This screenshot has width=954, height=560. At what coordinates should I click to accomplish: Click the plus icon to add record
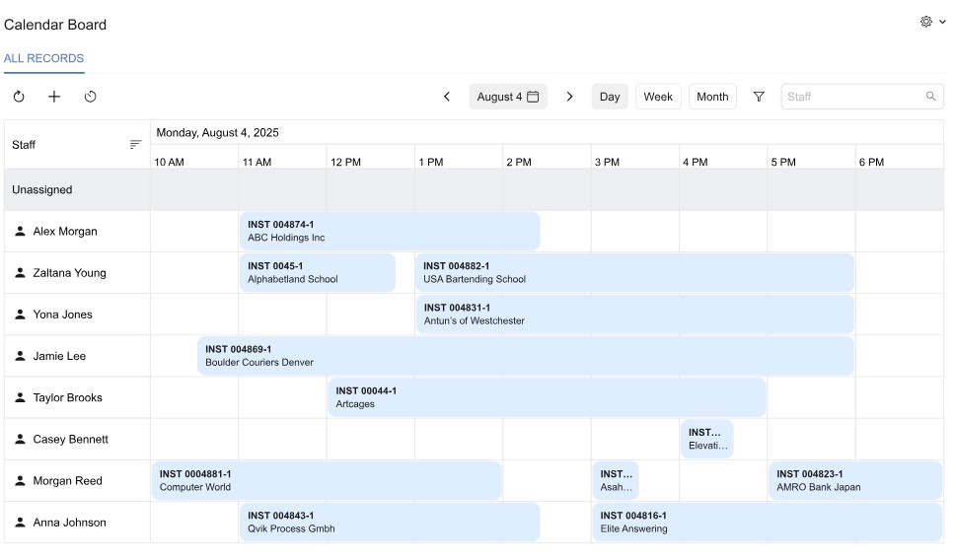coord(54,97)
